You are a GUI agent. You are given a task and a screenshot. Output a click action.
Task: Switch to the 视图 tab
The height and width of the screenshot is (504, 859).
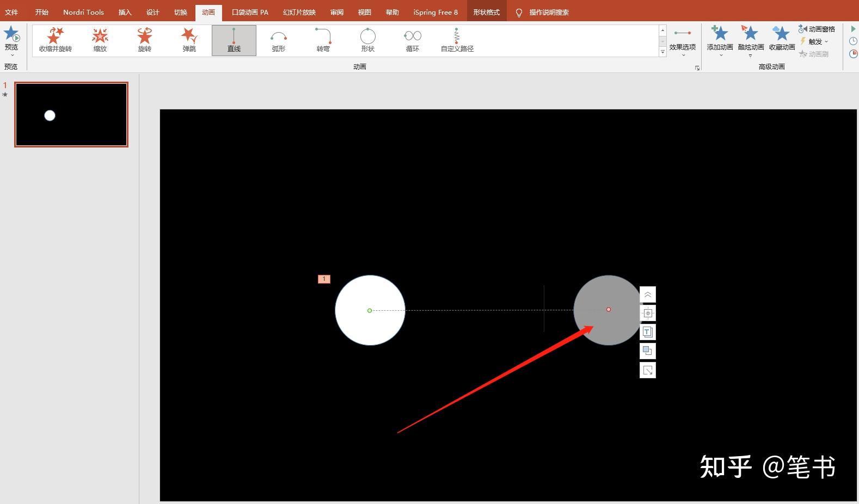pos(365,12)
